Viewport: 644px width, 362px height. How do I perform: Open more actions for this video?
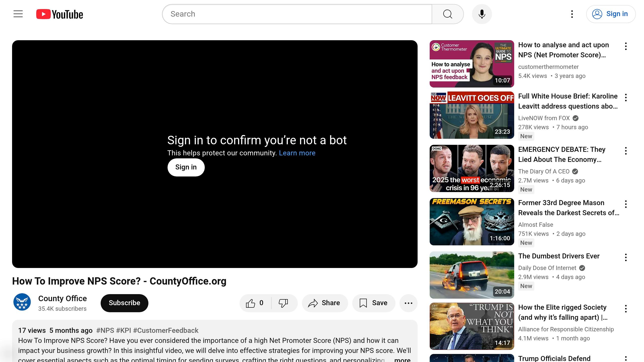tap(408, 303)
